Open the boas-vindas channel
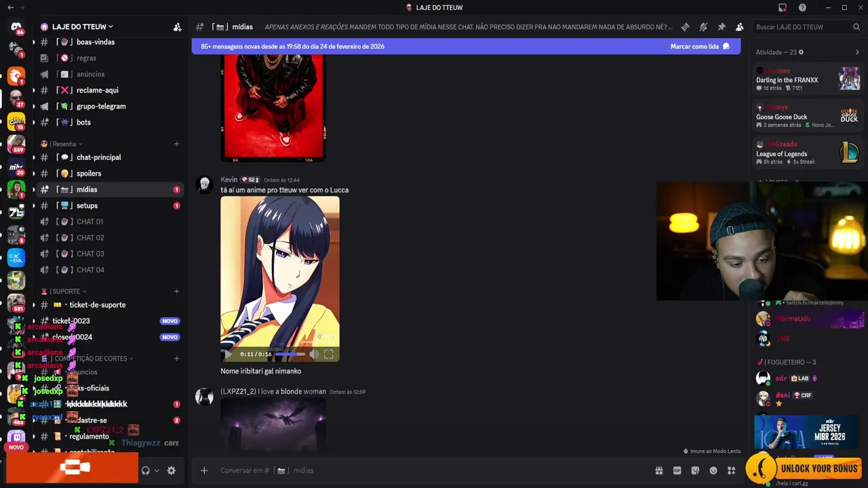 111,42
